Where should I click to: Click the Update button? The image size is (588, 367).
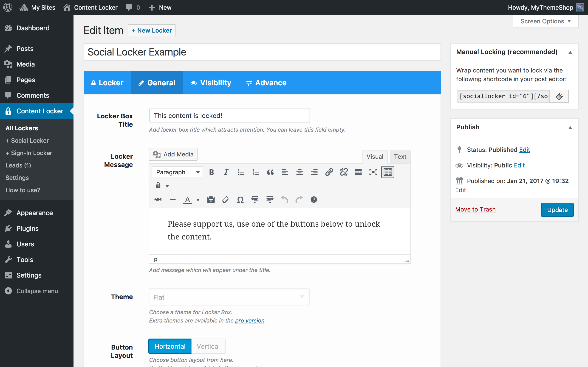coord(557,210)
